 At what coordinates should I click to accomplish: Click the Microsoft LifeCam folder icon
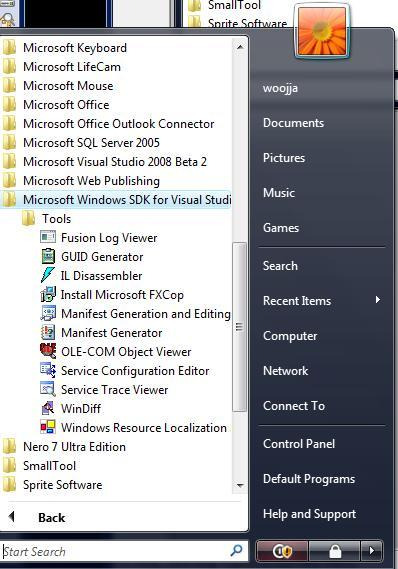click(x=9, y=66)
